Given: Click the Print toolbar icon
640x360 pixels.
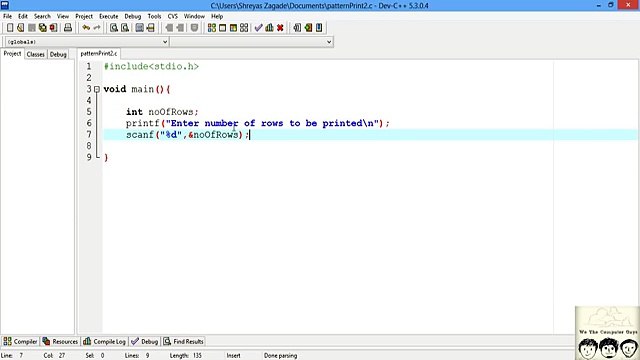Looking at the screenshot, I should coord(68,28).
